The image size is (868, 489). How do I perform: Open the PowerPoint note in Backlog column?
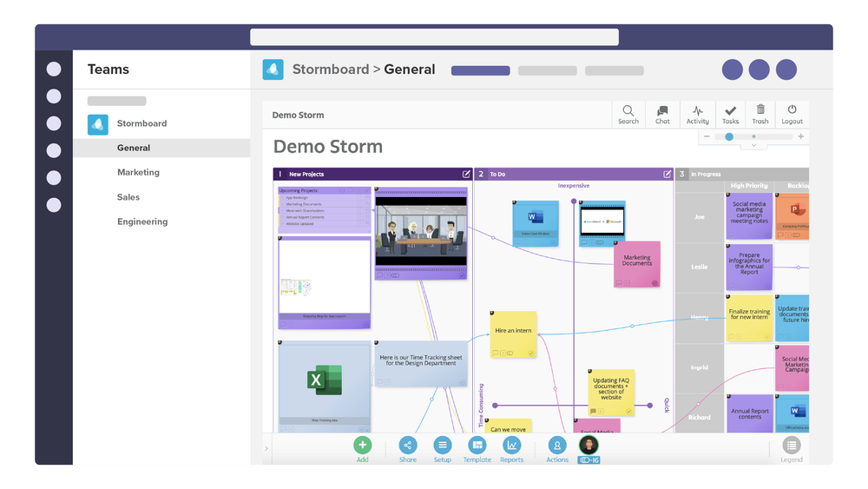792,216
